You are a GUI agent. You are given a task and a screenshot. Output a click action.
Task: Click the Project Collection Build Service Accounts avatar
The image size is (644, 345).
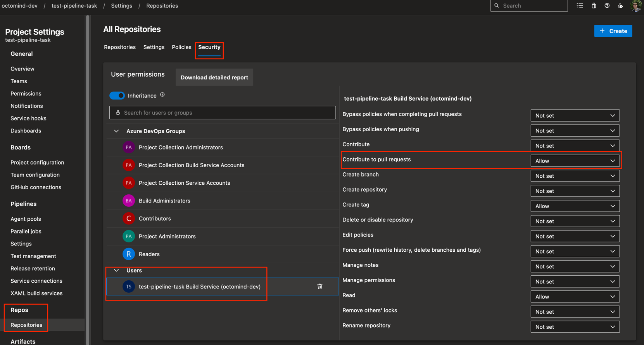point(129,165)
